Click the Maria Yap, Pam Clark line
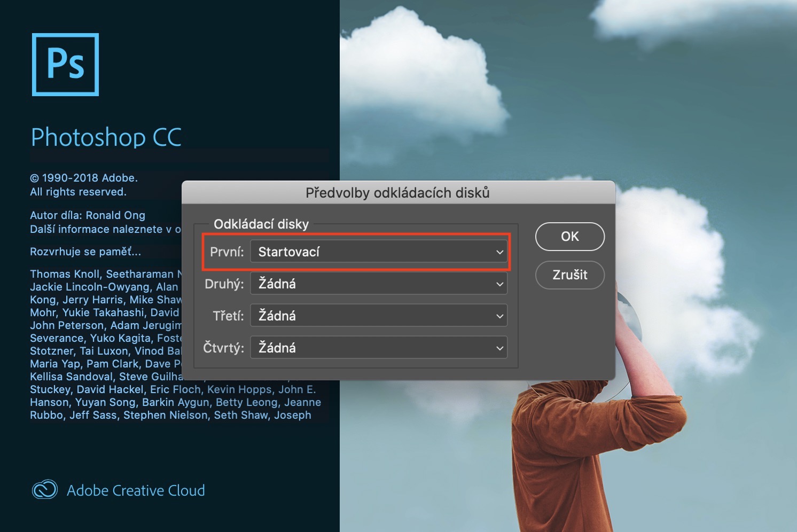The image size is (797, 532). 106,364
